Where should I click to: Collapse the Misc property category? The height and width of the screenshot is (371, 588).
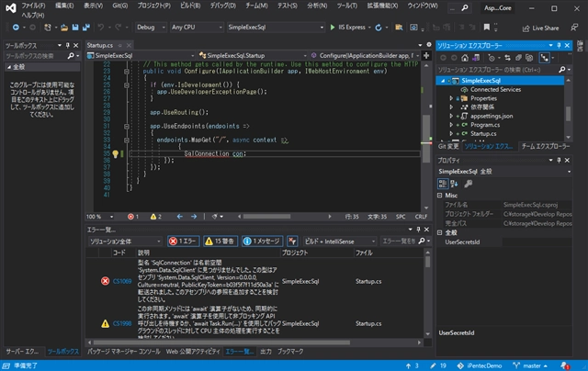point(440,196)
